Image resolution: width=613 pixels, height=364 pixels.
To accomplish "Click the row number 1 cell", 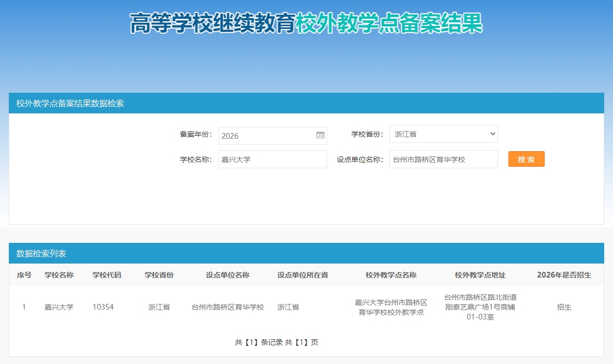I will tap(24, 307).
